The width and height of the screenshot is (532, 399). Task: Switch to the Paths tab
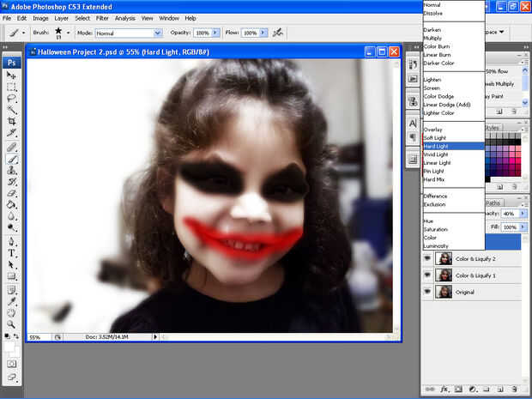click(495, 203)
